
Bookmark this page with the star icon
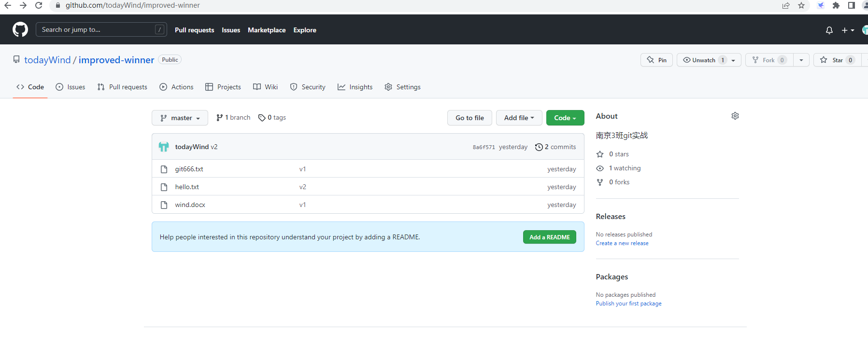pos(801,6)
